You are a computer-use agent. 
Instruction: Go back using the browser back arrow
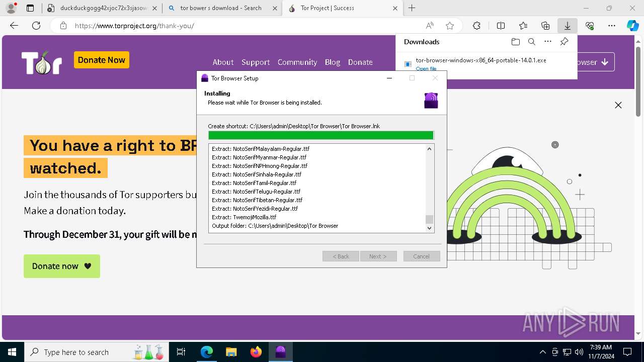[x=14, y=26]
